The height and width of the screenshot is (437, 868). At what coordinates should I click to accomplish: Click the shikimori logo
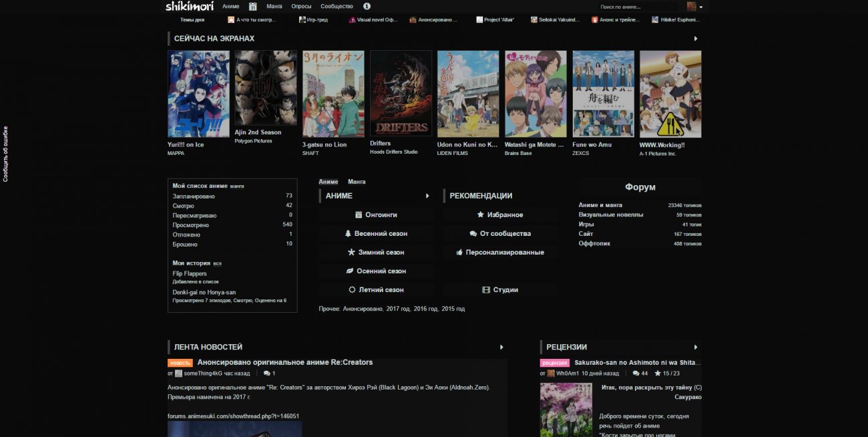click(x=190, y=7)
